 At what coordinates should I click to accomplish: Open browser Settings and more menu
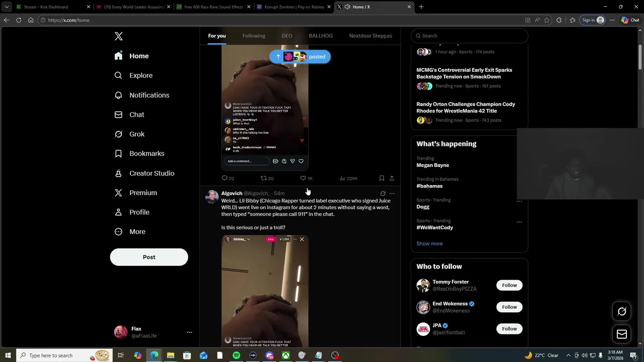click(612, 20)
